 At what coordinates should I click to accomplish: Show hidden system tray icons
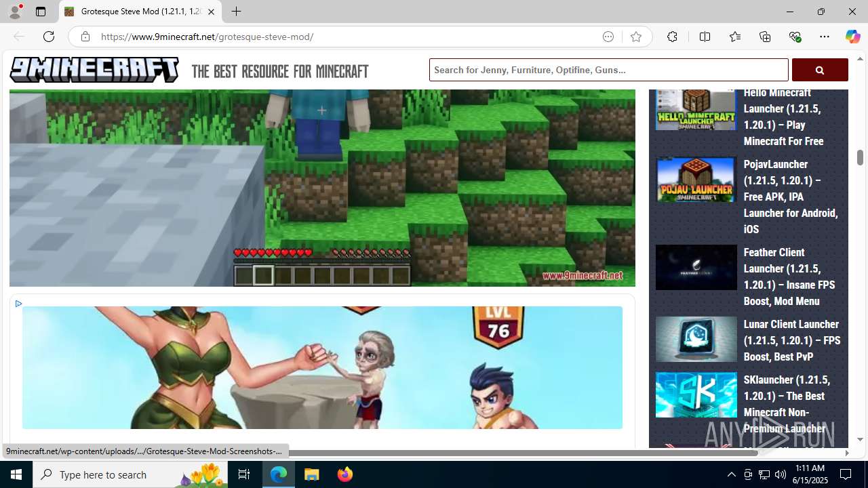(731, 474)
